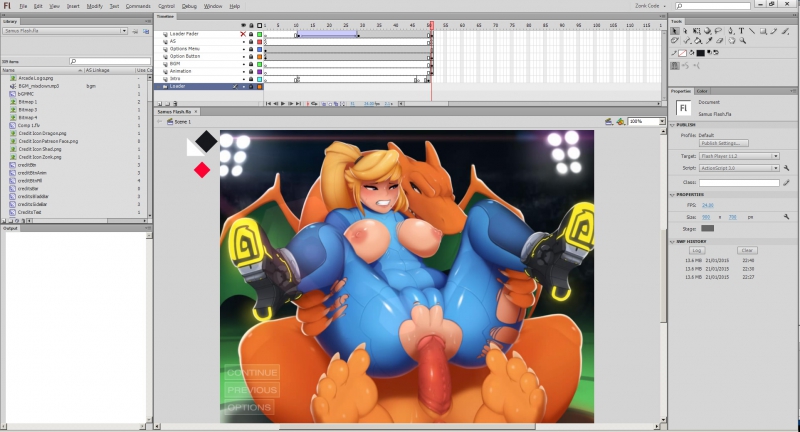Open the Modify menu

click(94, 6)
